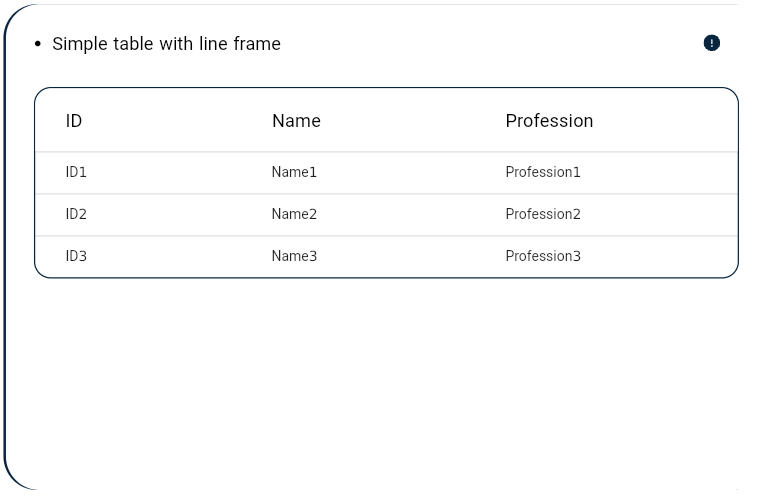
Task: Select the Profession column header
Action: tap(549, 121)
